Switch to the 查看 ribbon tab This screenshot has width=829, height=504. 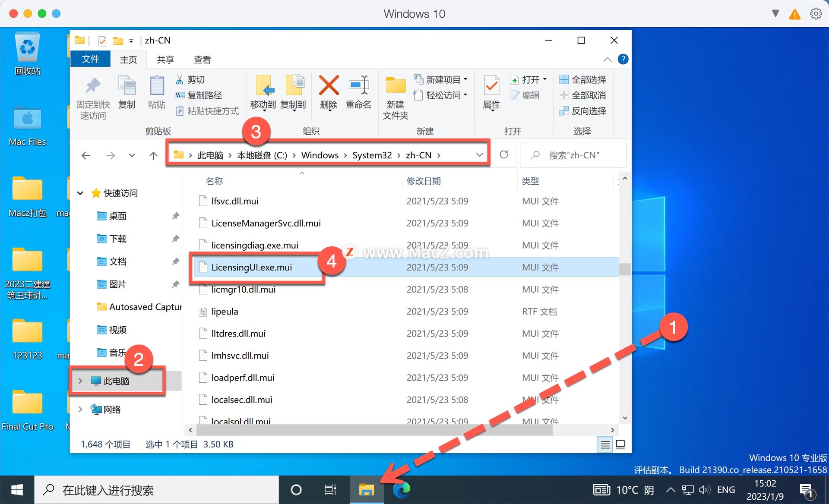click(x=202, y=59)
